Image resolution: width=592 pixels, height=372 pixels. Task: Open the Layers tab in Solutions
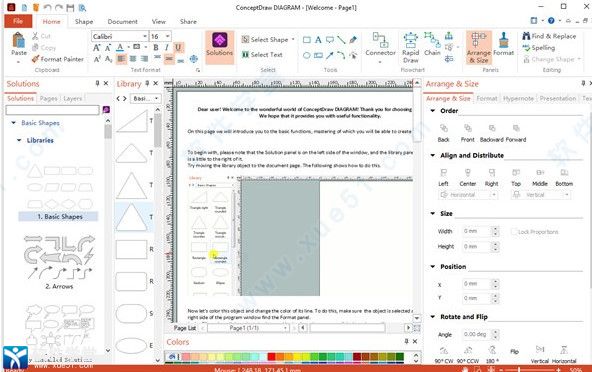[x=72, y=99]
